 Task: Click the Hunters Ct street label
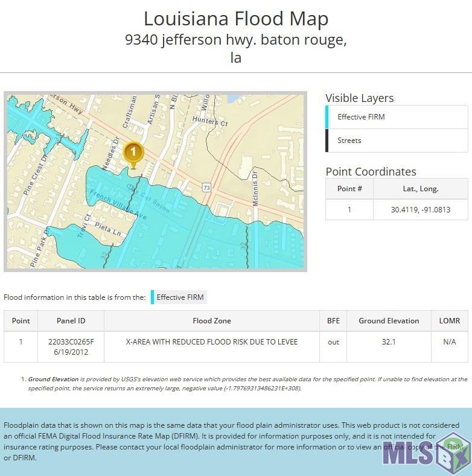click(x=209, y=122)
